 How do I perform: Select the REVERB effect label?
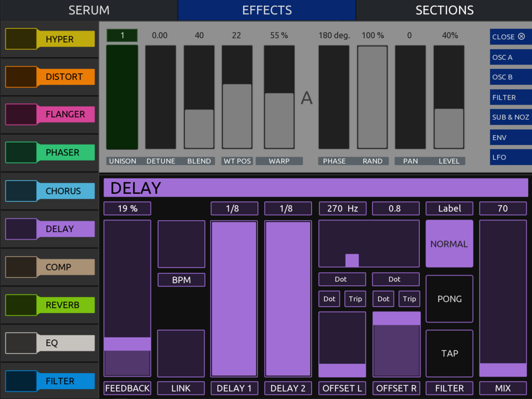tap(66, 305)
